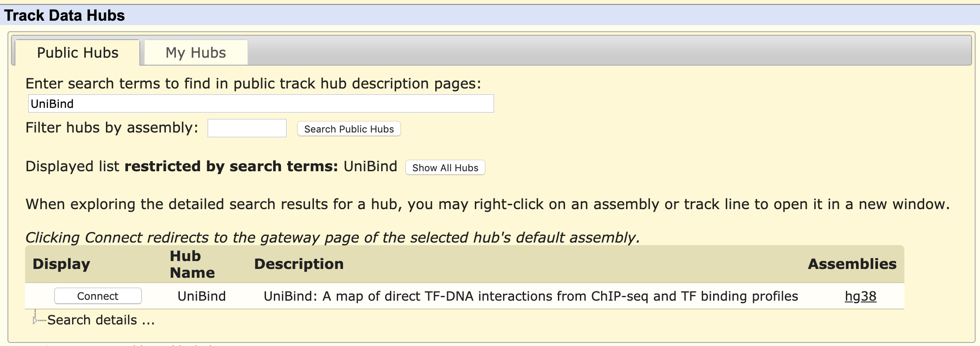The height and width of the screenshot is (346, 980).
Task: Click the Description column header
Action: coord(299,264)
